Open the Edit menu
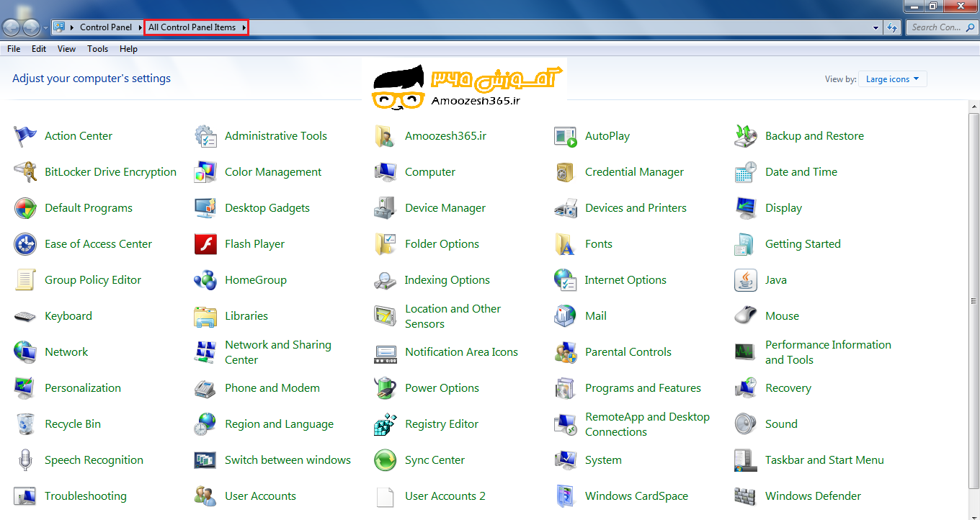Viewport: 980px width, 520px height. tap(39, 49)
